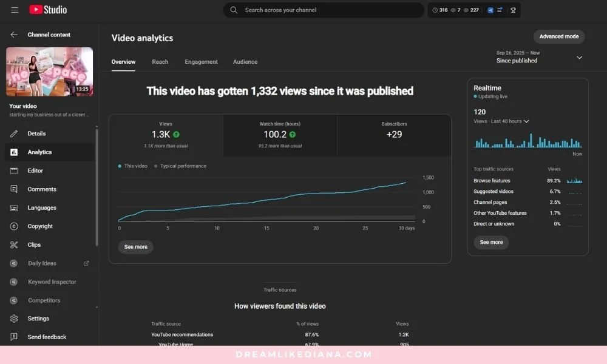Click the eye stat icon showing 7
This screenshot has height=364, width=607.
coord(453,10)
